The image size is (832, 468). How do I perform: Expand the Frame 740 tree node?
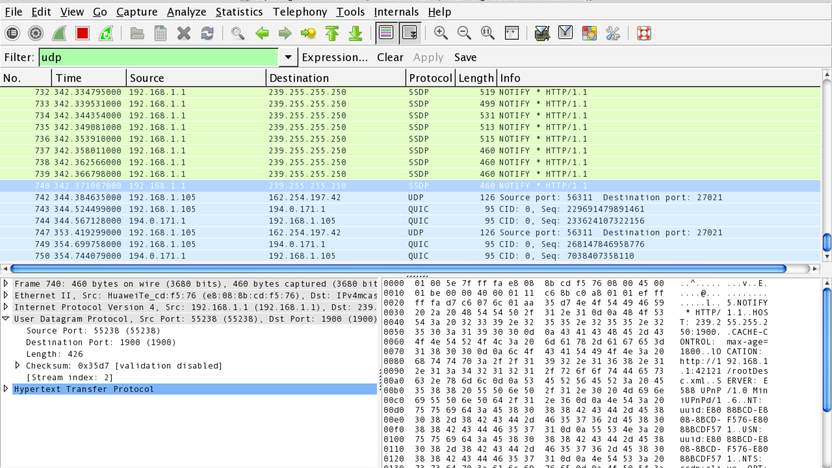(x=6, y=284)
